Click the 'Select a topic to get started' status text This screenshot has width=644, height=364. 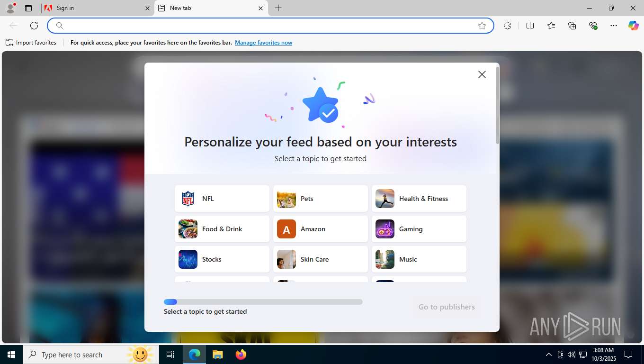coord(205,311)
